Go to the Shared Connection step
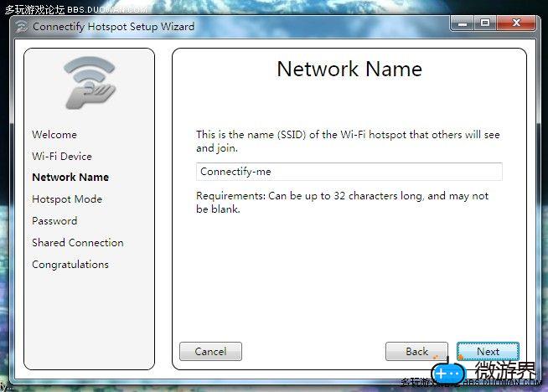 tap(78, 242)
